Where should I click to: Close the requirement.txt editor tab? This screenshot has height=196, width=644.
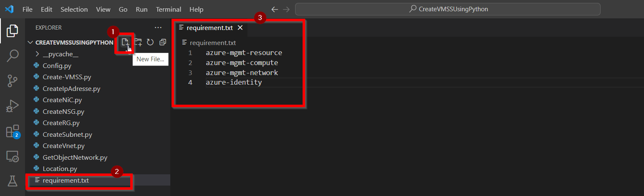click(240, 28)
